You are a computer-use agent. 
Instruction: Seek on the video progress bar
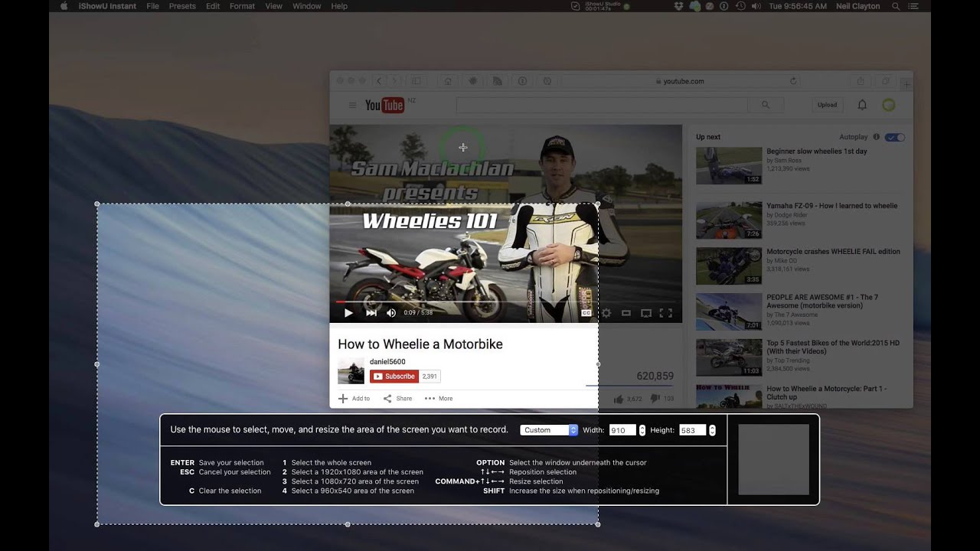[x=505, y=302]
